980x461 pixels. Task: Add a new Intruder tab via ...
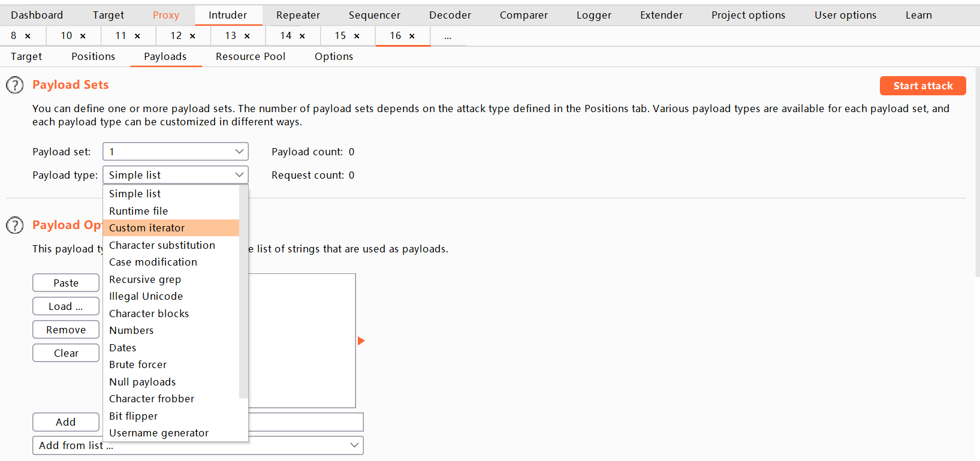(448, 37)
